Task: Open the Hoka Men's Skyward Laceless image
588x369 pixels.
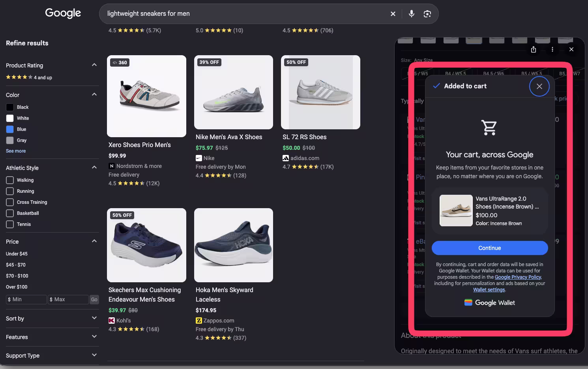Action: coord(234,245)
